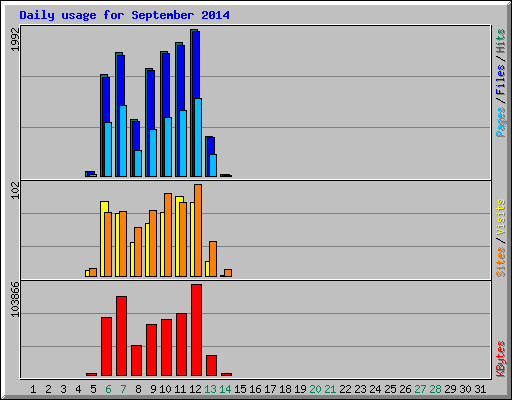This screenshot has width=512, height=400.
Task: Click the orange sites bar for day 9
Action: pos(153,243)
